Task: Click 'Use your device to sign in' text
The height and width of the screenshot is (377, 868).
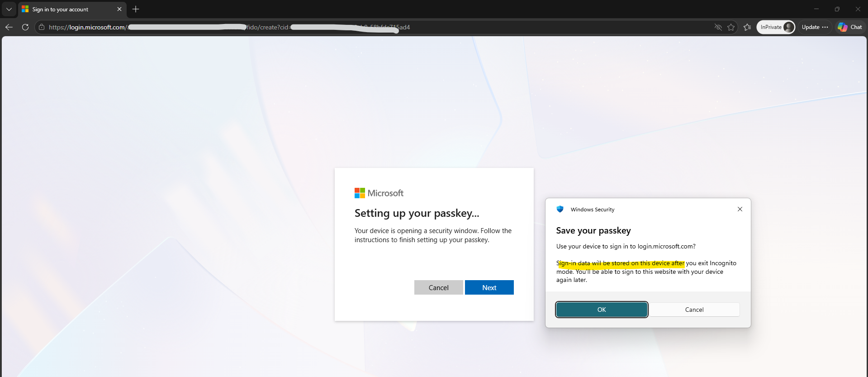Action: coord(626,246)
